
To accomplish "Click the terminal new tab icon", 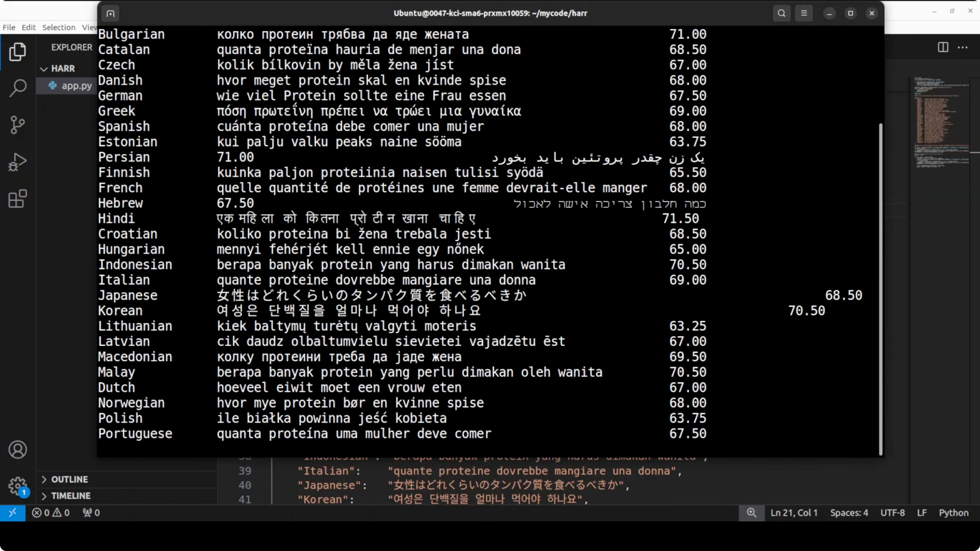I will 110,14.
